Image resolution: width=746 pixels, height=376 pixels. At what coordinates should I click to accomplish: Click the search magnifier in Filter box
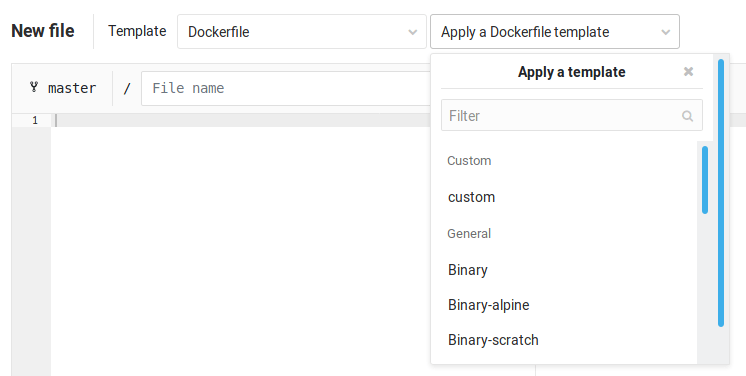pyautogui.click(x=687, y=116)
